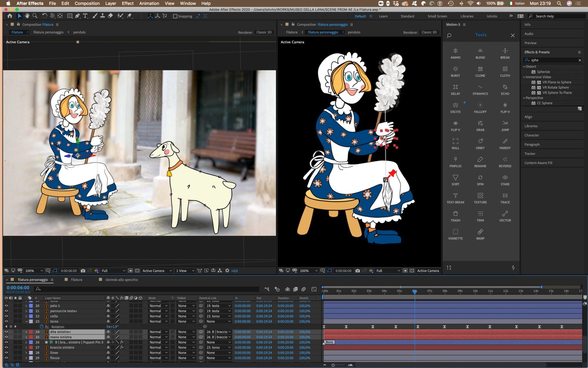Collapse the Immersive Video category
This screenshot has height=368, width=588.
coord(524,77)
